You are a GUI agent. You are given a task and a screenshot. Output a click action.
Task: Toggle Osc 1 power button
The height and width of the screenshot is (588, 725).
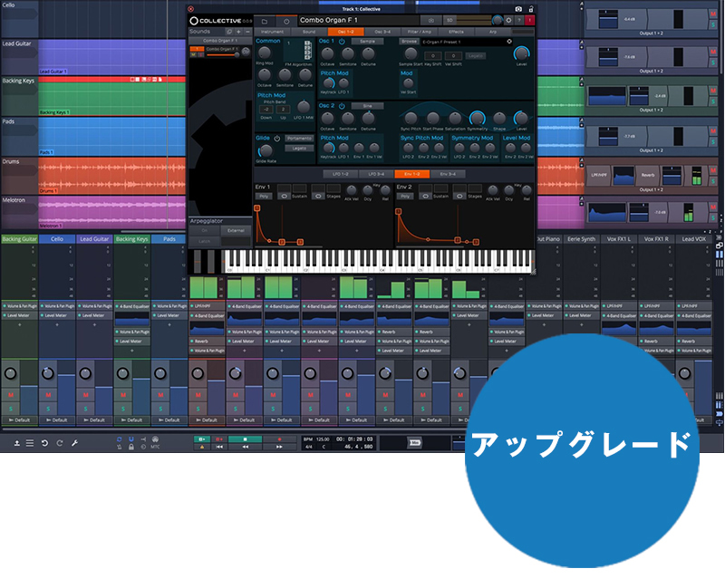click(x=342, y=41)
